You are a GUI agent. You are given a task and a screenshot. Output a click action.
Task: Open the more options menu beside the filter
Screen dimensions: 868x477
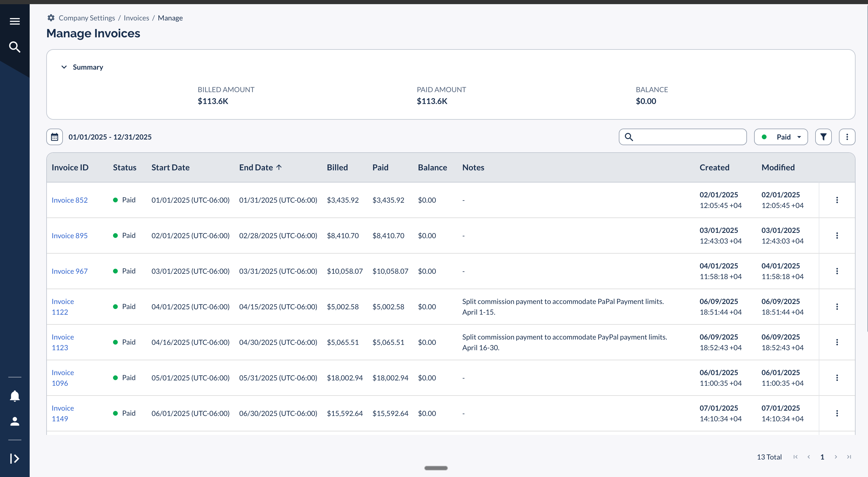pyautogui.click(x=847, y=137)
